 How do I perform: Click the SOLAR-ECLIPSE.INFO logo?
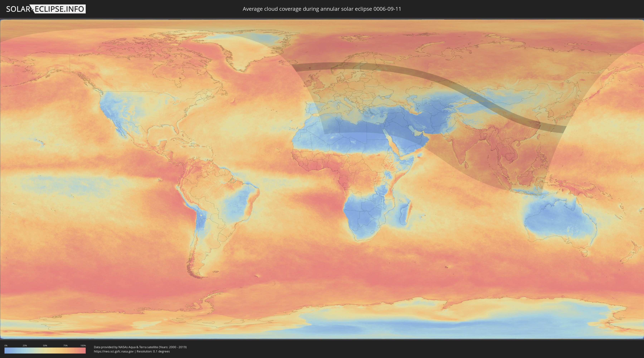click(46, 9)
